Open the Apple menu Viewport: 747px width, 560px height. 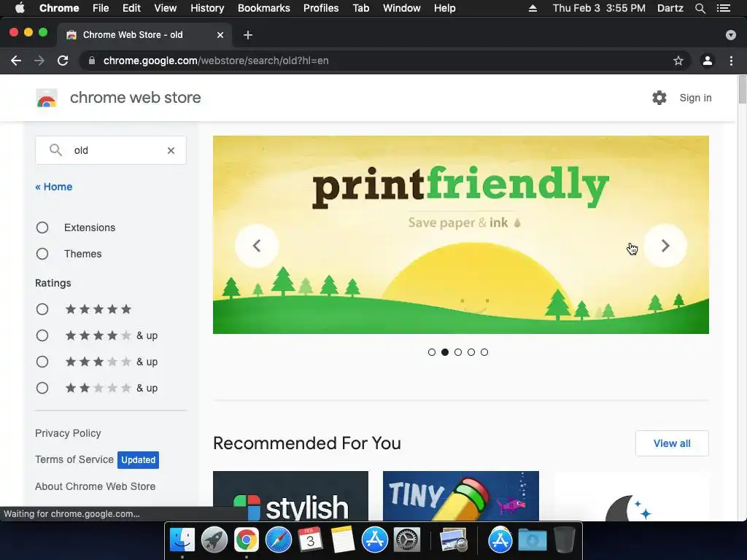pyautogui.click(x=20, y=8)
